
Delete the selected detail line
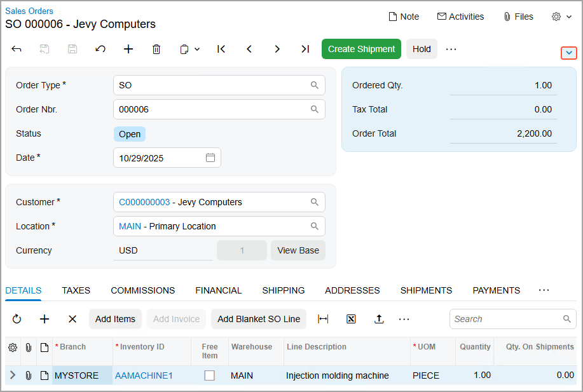72,319
